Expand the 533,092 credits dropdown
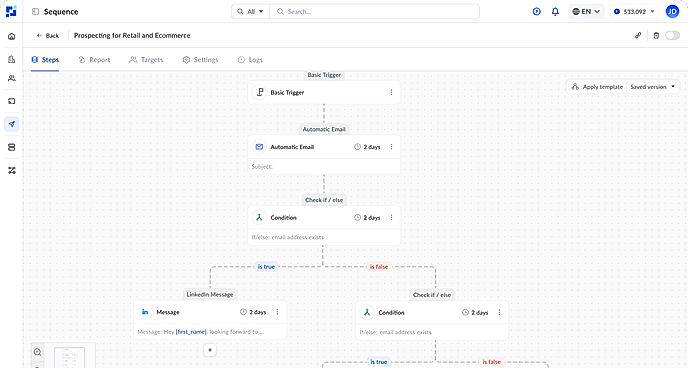 tap(634, 11)
